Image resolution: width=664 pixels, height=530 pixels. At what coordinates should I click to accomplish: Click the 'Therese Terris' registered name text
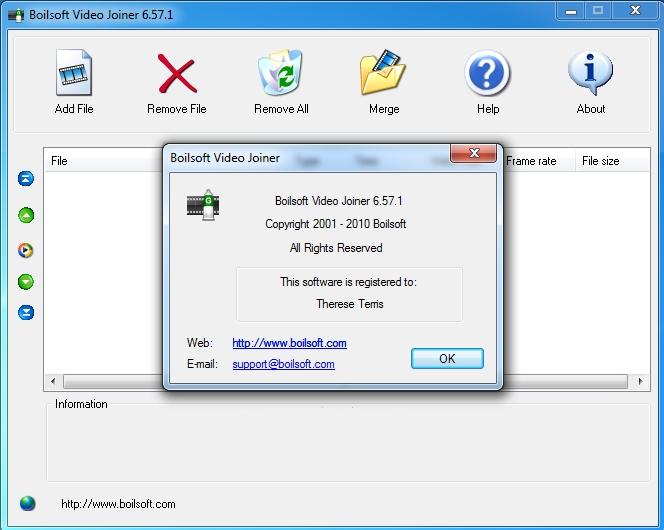350,304
